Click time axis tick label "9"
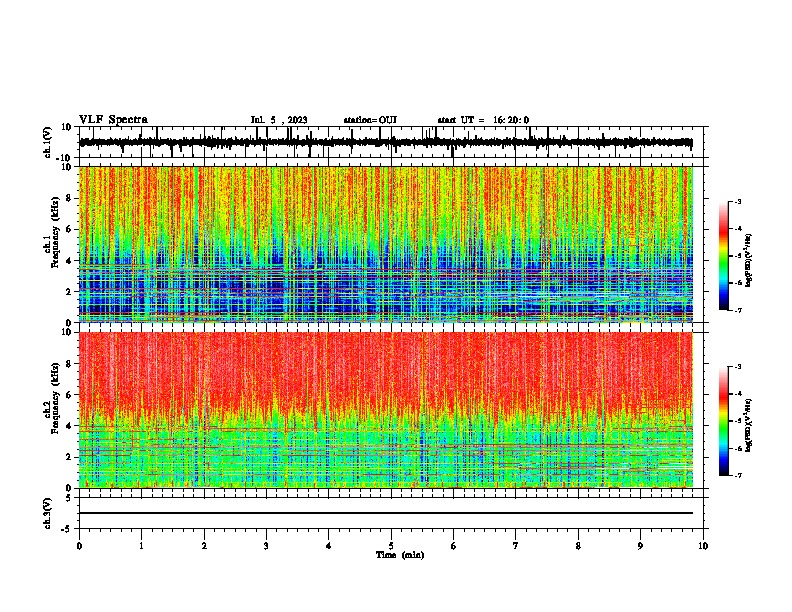 [640, 546]
